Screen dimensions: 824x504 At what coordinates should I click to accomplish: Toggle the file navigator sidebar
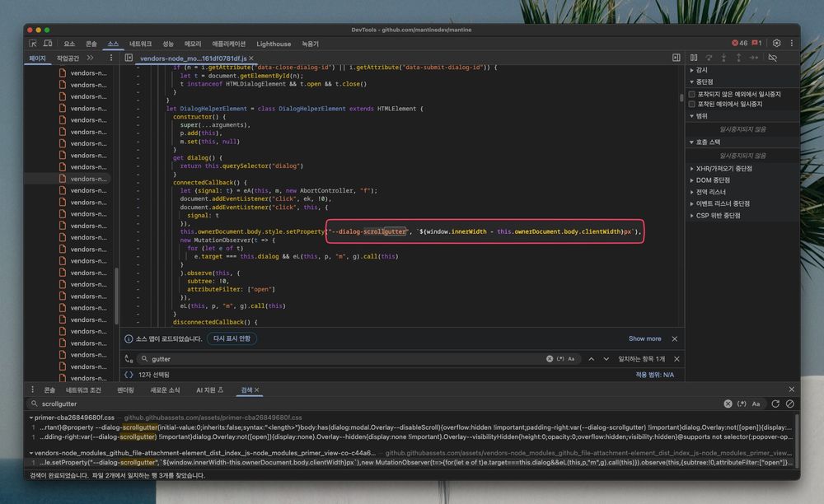click(129, 58)
